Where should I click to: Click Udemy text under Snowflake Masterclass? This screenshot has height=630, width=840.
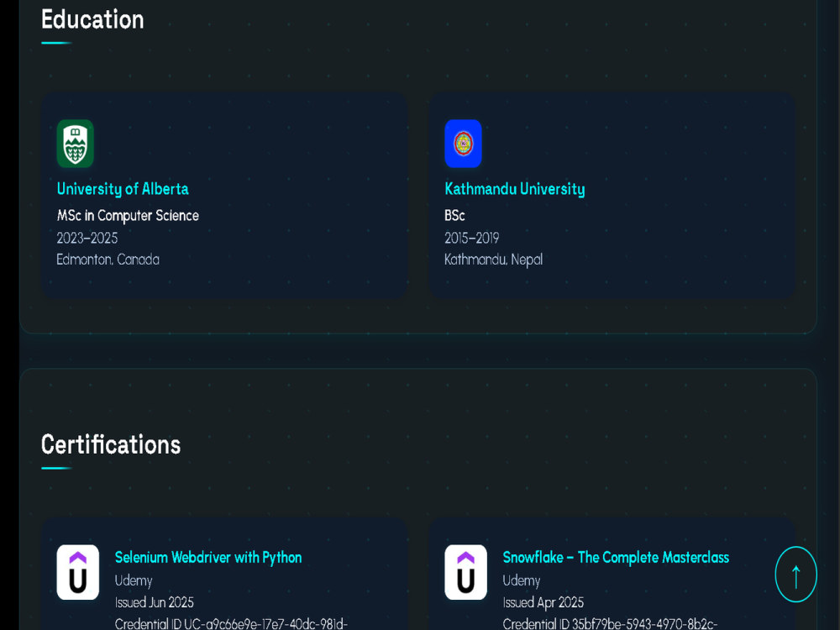pos(522,580)
